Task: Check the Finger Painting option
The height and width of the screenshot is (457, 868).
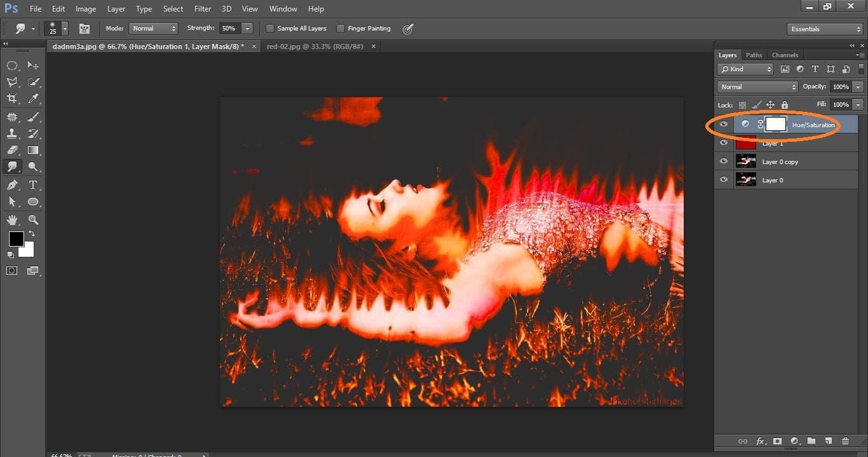Action: (341, 29)
